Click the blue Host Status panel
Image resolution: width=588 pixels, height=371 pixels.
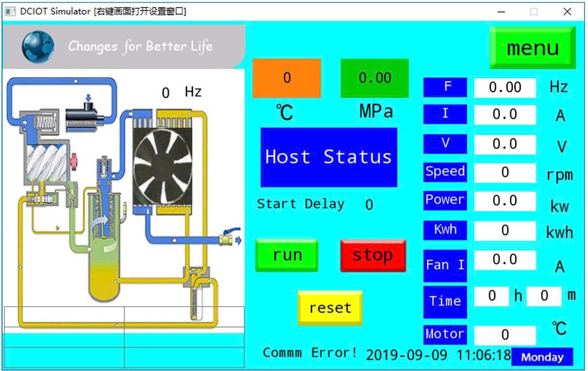pos(329,157)
